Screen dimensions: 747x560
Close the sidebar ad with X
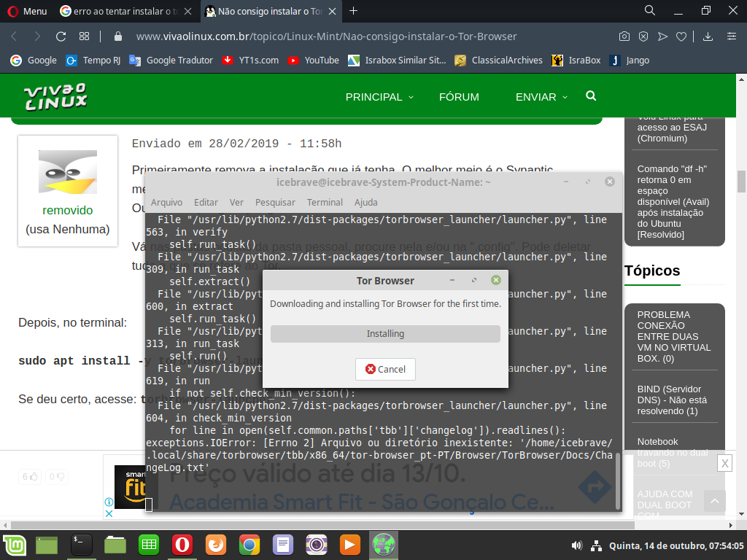[724, 463]
